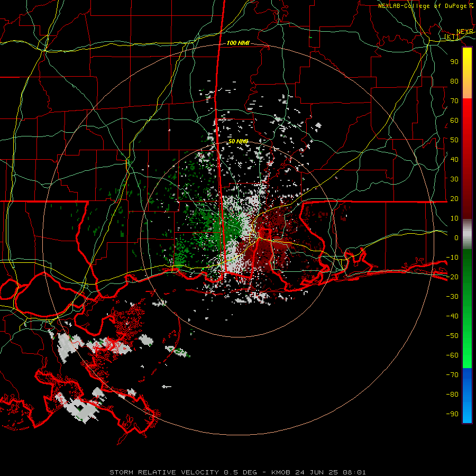The width and height of the screenshot is (476, 476).
Task: Select the 50 value on the velocity scale
Action: 454,140
